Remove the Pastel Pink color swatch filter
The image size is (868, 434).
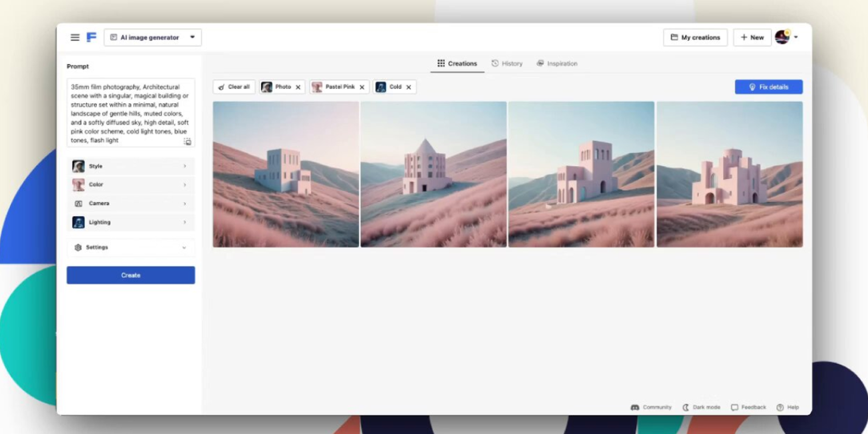(361, 87)
